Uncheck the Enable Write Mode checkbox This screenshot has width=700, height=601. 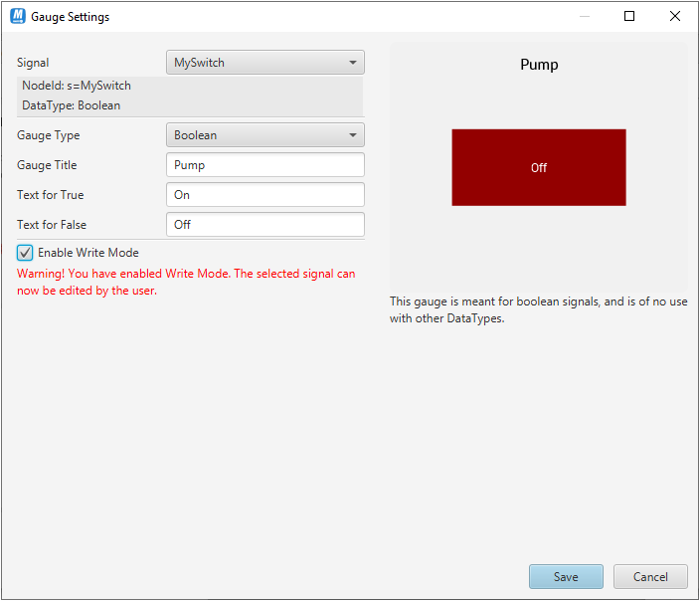coord(25,253)
